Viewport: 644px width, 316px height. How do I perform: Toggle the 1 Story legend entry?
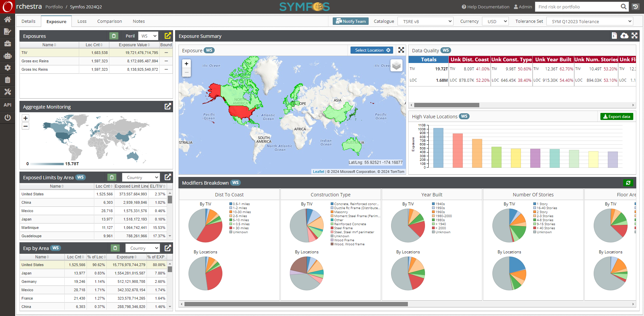(542, 204)
